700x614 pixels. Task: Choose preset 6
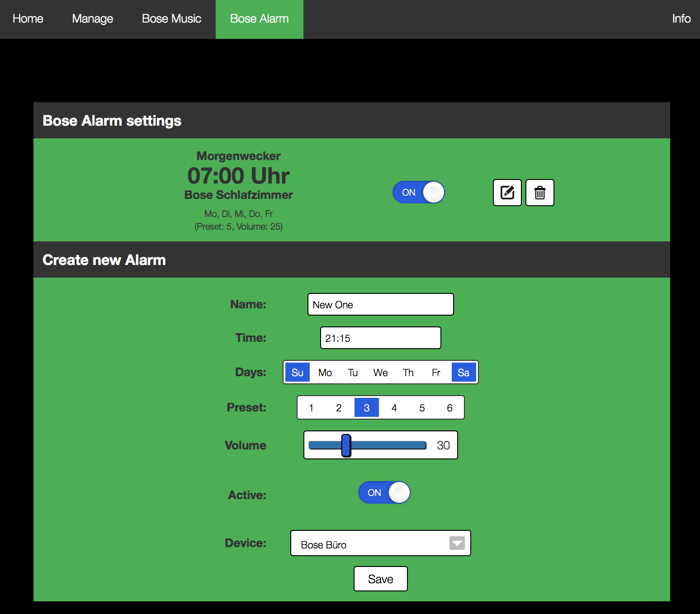tap(449, 407)
